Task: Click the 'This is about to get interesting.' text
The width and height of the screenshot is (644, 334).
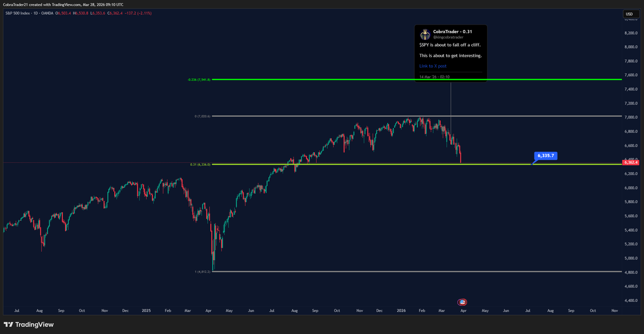Action: pos(450,56)
